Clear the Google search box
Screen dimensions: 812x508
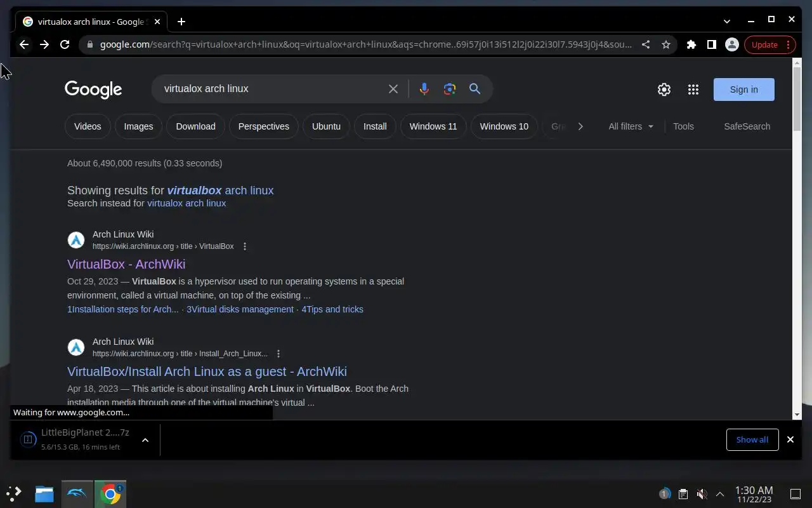pos(393,89)
